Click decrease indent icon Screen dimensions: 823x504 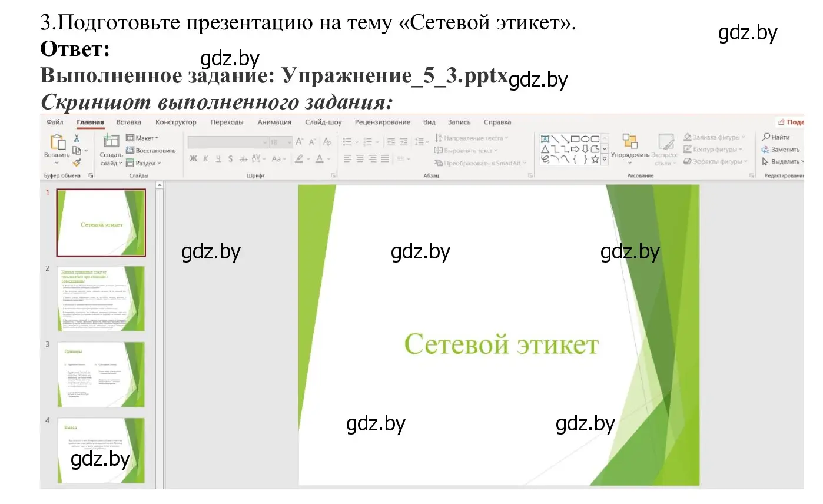[x=391, y=142]
